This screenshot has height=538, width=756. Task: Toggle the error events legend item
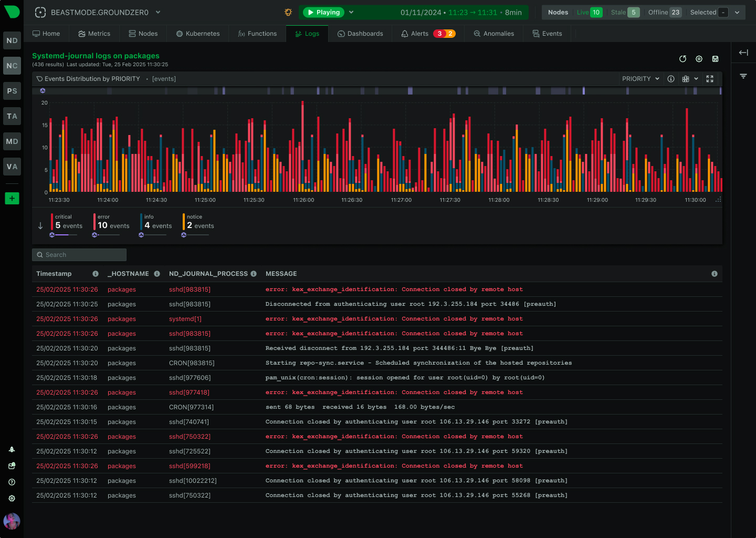111,222
